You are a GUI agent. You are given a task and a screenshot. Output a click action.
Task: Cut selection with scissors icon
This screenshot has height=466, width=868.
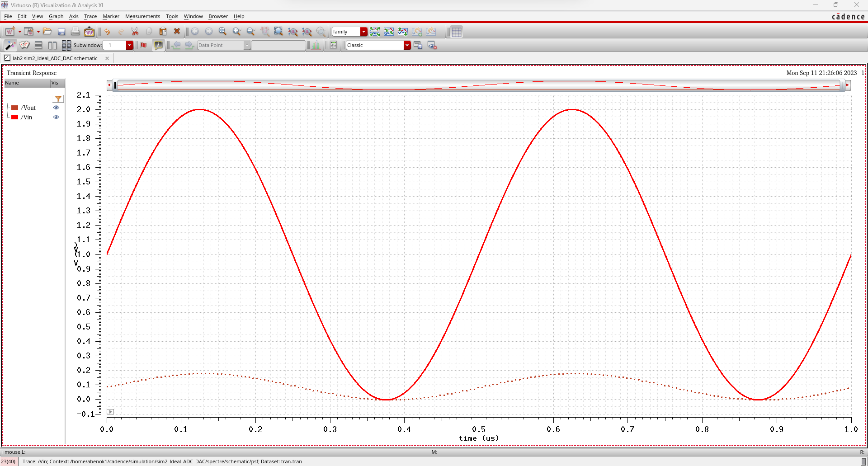135,32
